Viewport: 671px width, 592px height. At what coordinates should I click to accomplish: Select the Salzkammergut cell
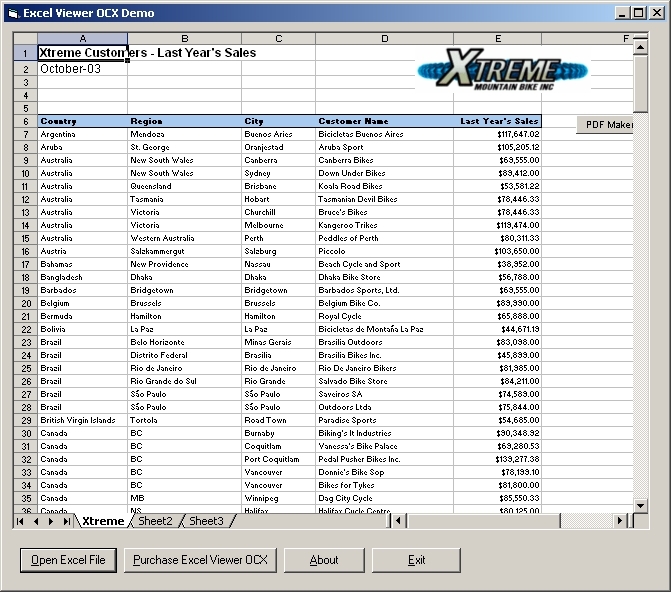184,251
